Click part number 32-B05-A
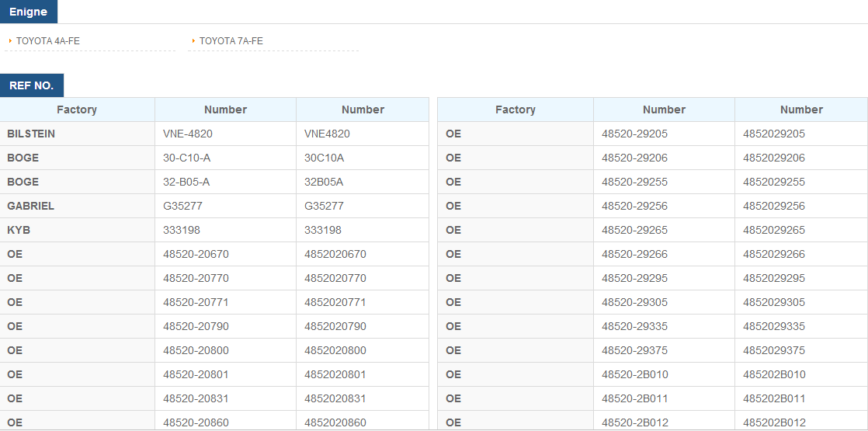Screen dimensions: 868x431 [x=186, y=182]
